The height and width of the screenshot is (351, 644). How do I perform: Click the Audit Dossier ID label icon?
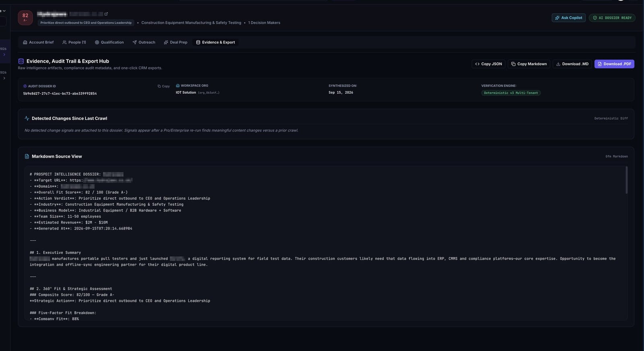click(x=25, y=86)
